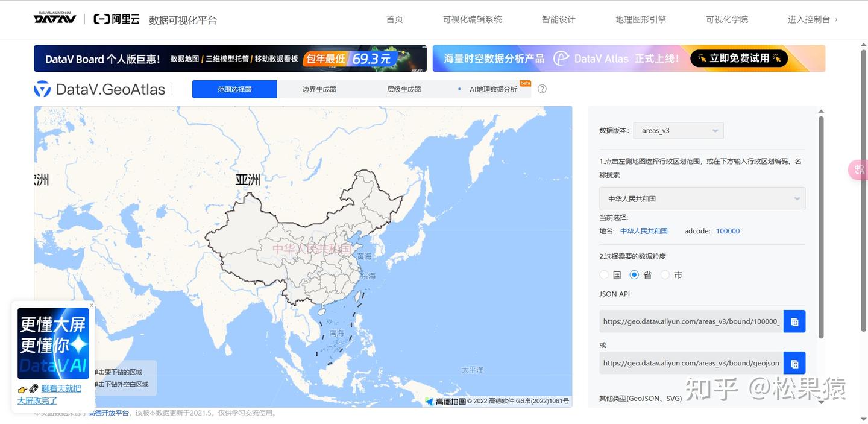Copy the first JSON API bound URL
Screen dimensions: 868x424
(794, 321)
